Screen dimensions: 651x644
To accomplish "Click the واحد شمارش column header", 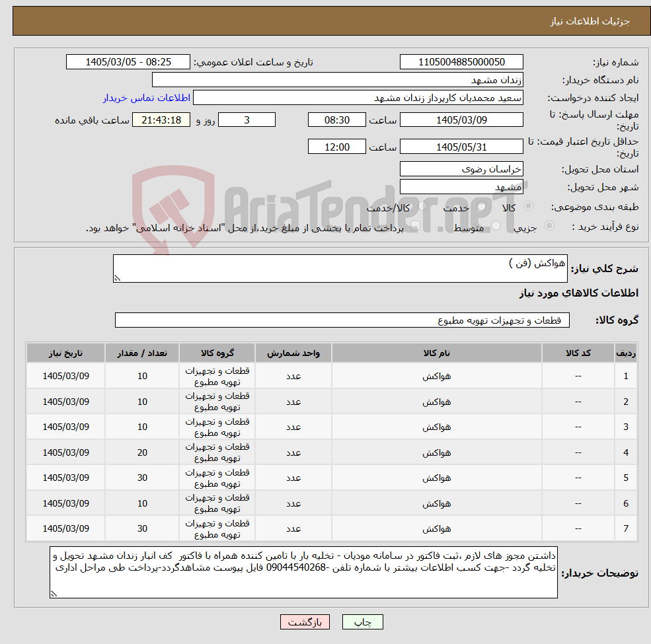I will click(293, 353).
